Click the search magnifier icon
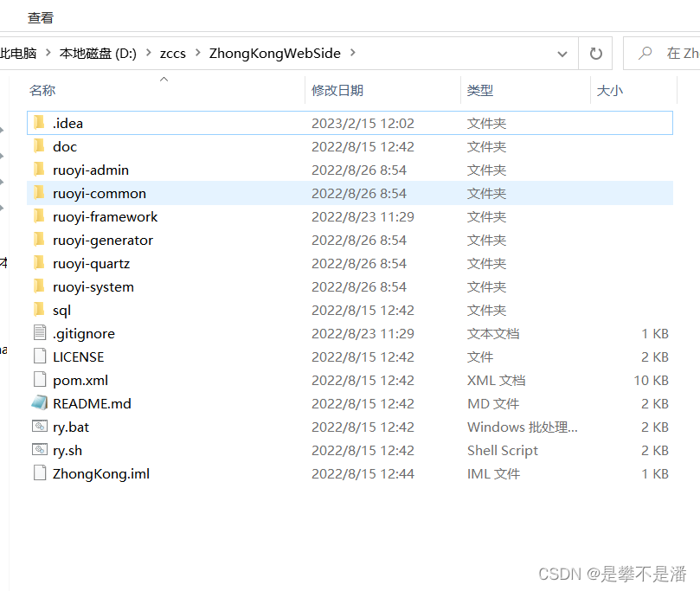Screen dimensions: 700x591 pyautogui.click(x=645, y=53)
